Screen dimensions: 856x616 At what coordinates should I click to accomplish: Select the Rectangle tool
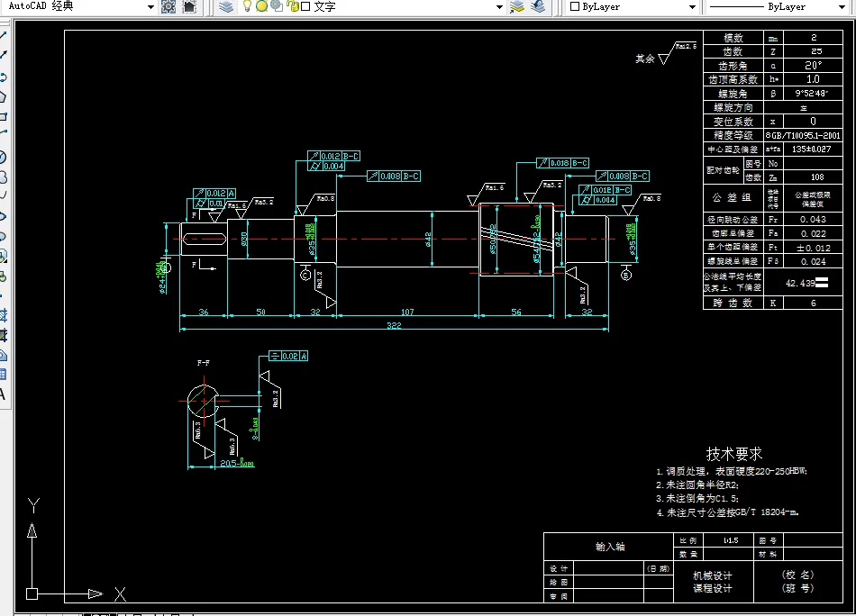3,116
